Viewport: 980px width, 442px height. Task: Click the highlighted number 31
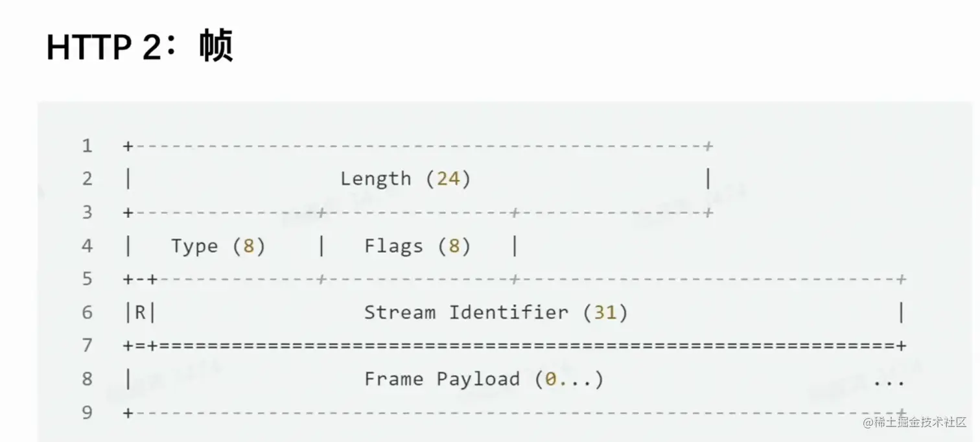coord(604,313)
